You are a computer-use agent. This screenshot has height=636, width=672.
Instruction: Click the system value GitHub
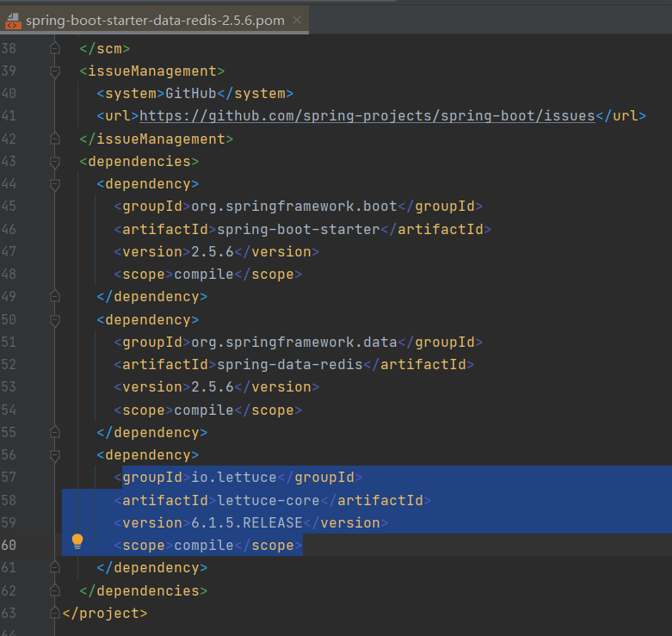(x=191, y=94)
